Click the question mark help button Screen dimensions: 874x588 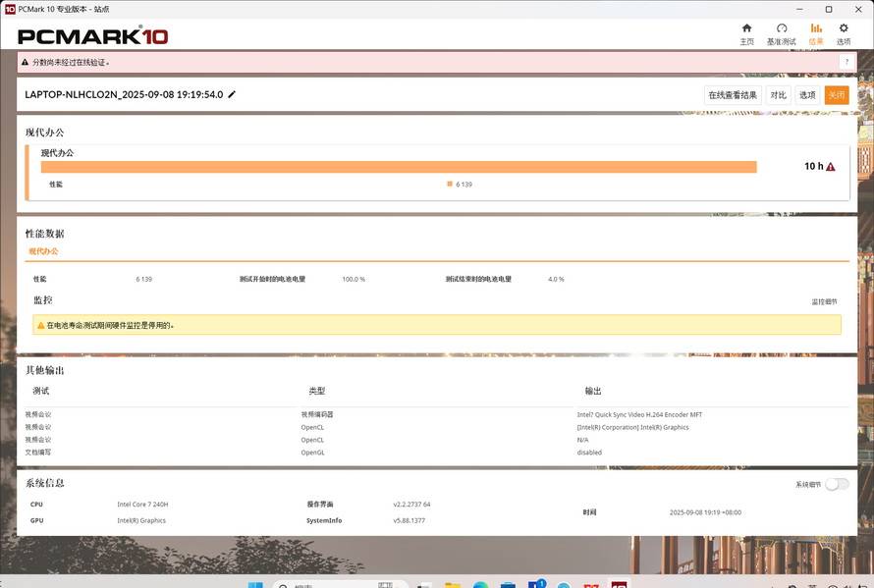846,62
